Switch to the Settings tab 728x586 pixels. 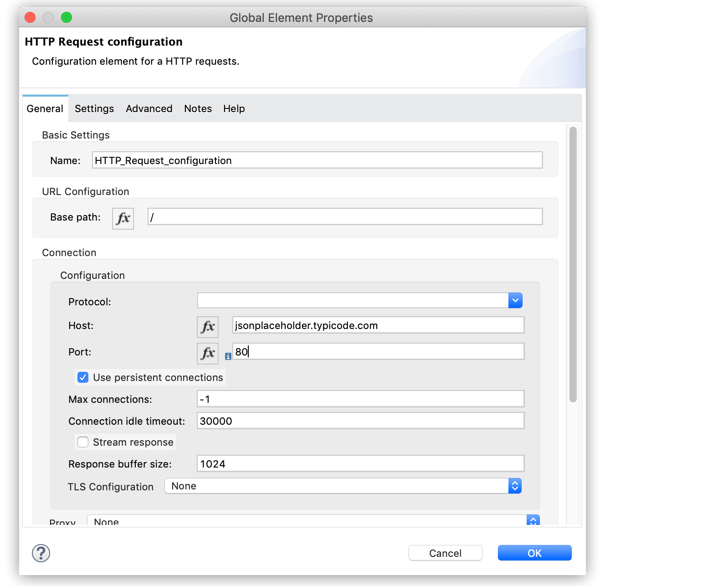click(x=94, y=108)
